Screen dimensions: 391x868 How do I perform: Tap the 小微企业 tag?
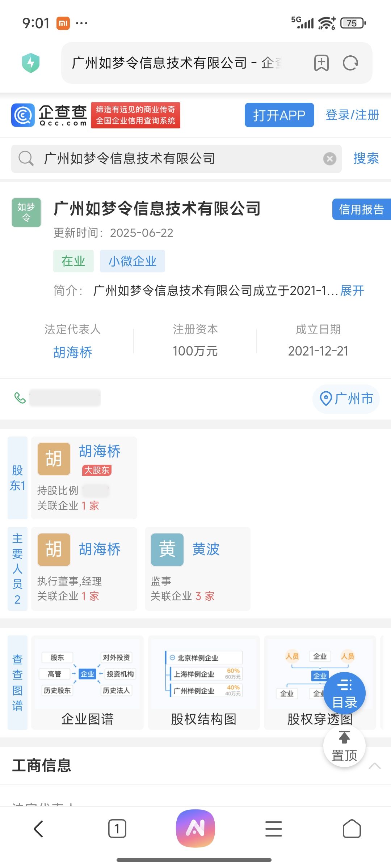click(133, 261)
